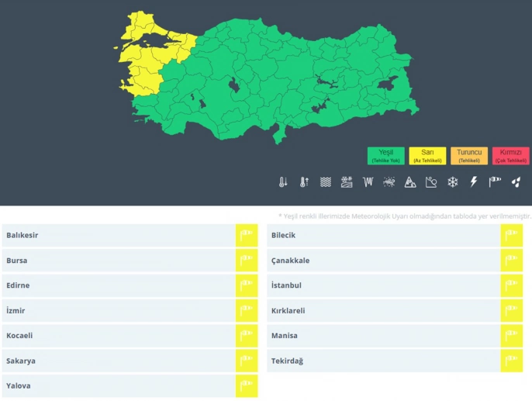
Task: Select the hot temperature (thermometer up) icon
Action: (x=304, y=182)
